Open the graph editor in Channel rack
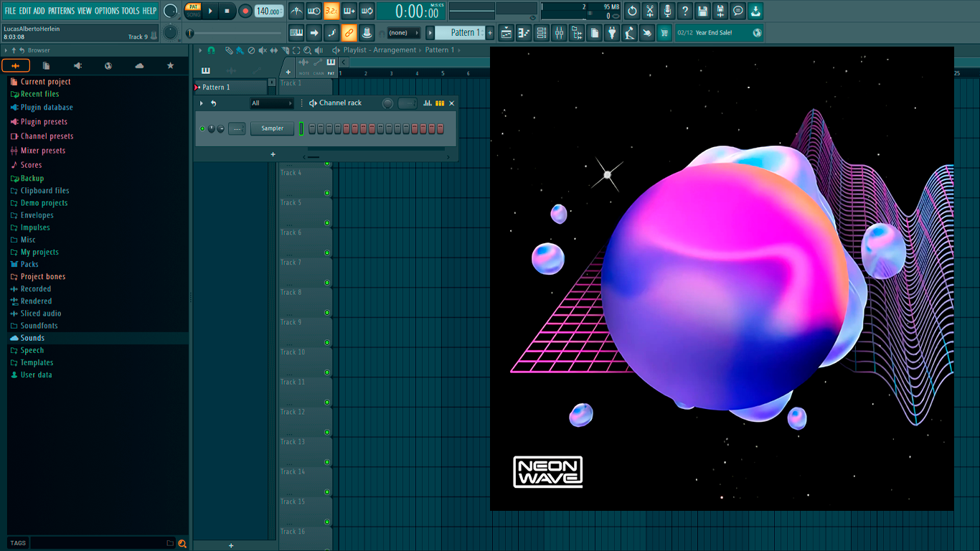Screen dimensions: 980x551 [428, 103]
